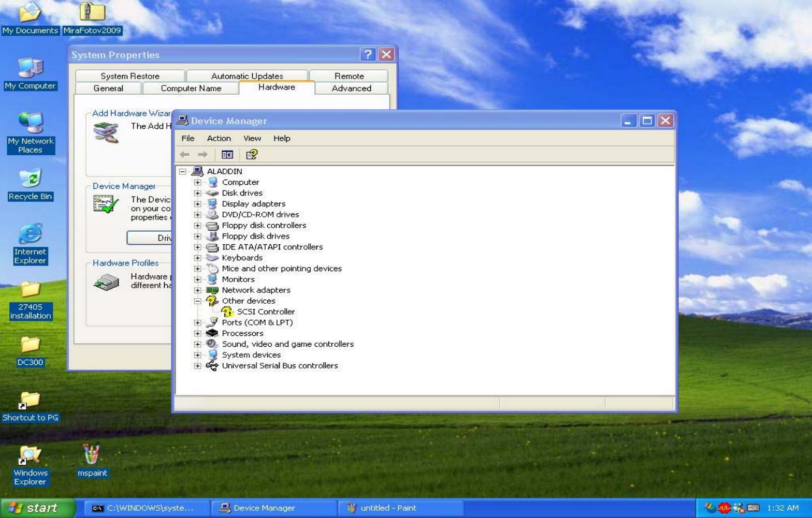Image resolution: width=812 pixels, height=518 pixels.
Task: Switch to Computer Name tab
Action: [191, 88]
